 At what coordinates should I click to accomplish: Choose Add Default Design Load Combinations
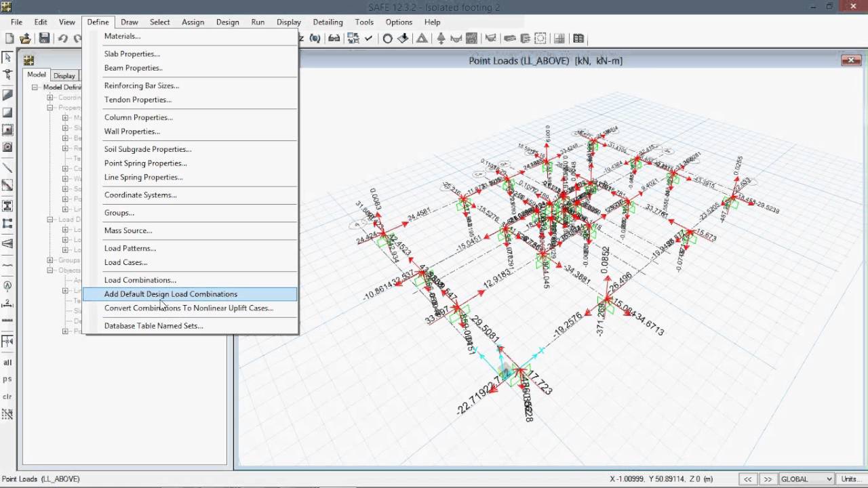[x=190, y=294]
